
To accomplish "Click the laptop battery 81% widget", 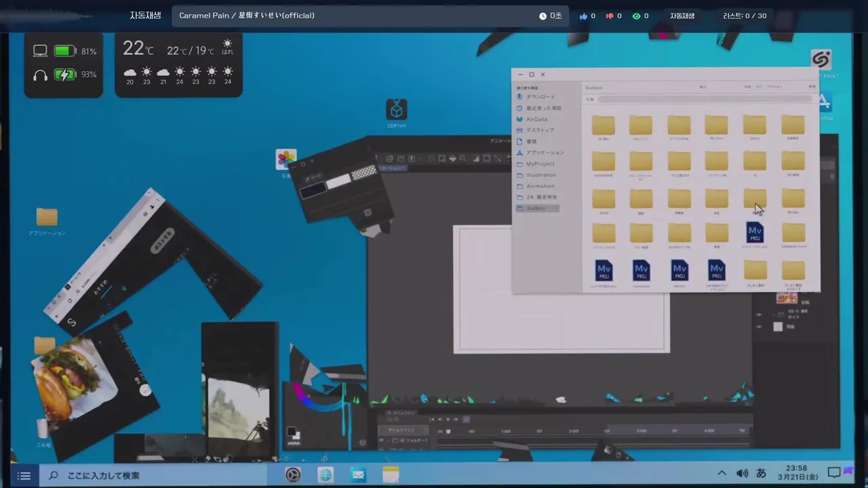I will [x=64, y=52].
